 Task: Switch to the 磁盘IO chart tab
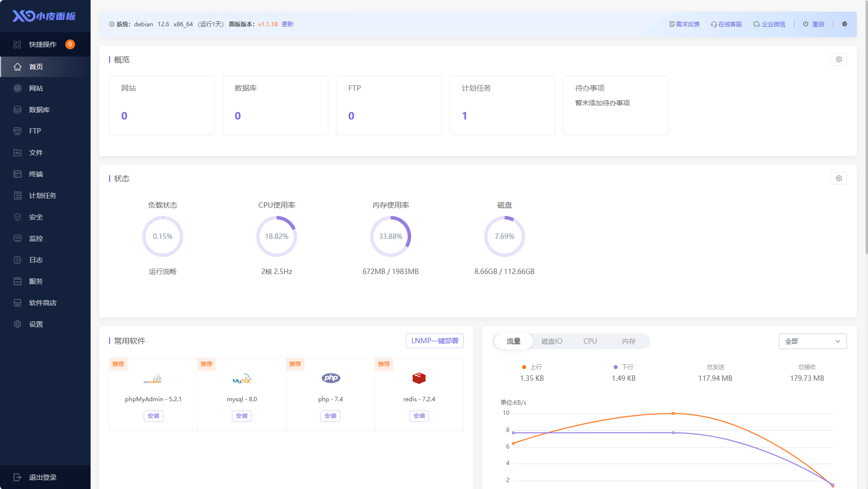pos(551,341)
